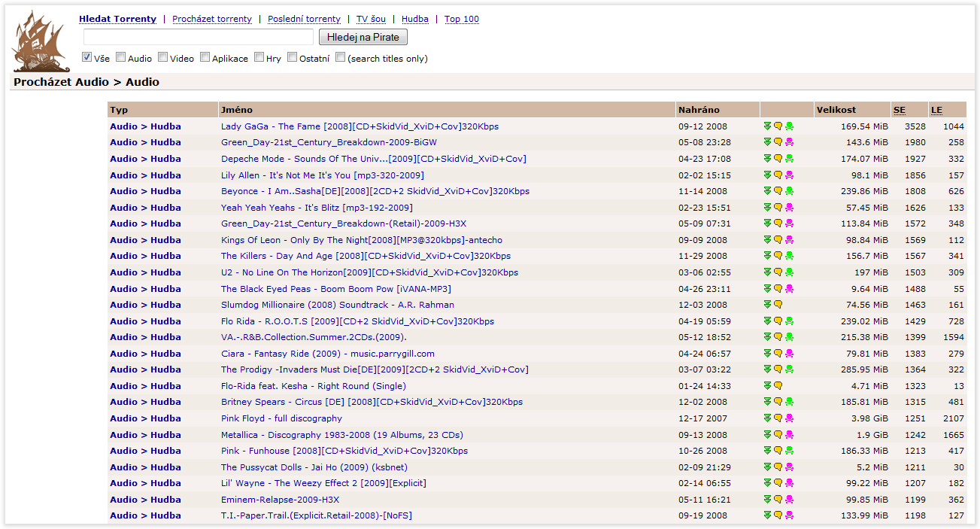Enable the Audio search filter checkbox
980x529 pixels.
pyautogui.click(x=120, y=57)
